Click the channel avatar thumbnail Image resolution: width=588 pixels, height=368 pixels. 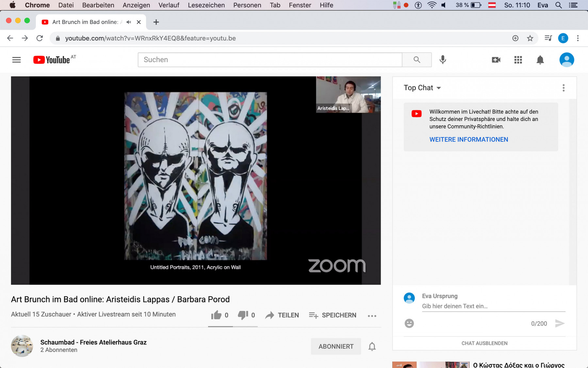pos(22,346)
